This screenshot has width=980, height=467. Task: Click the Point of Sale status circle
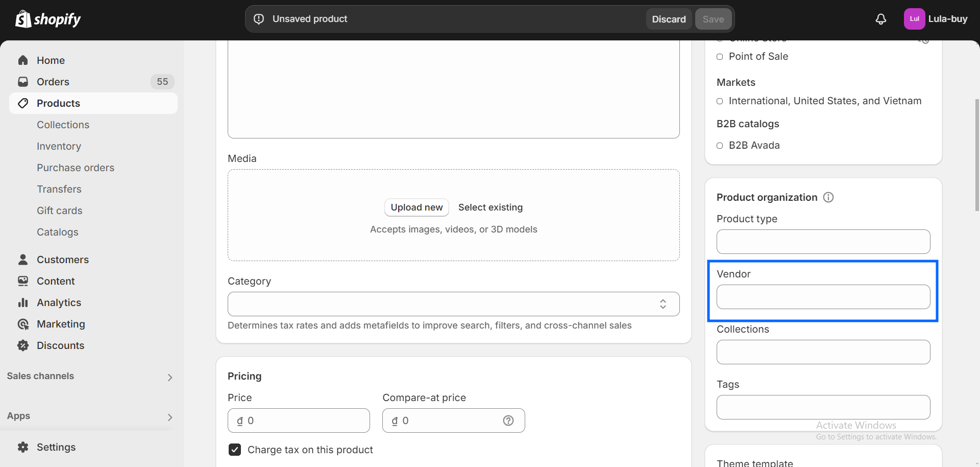pyautogui.click(x=720, y=57)
